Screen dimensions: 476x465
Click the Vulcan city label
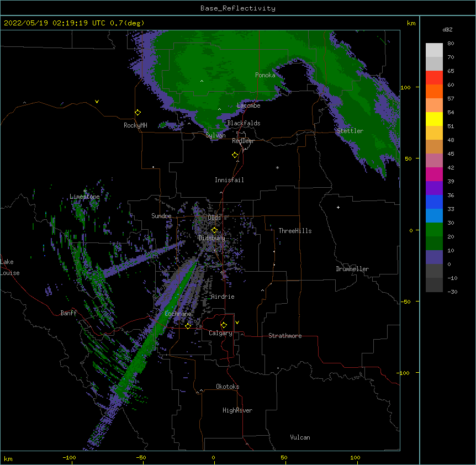point(300,437)
